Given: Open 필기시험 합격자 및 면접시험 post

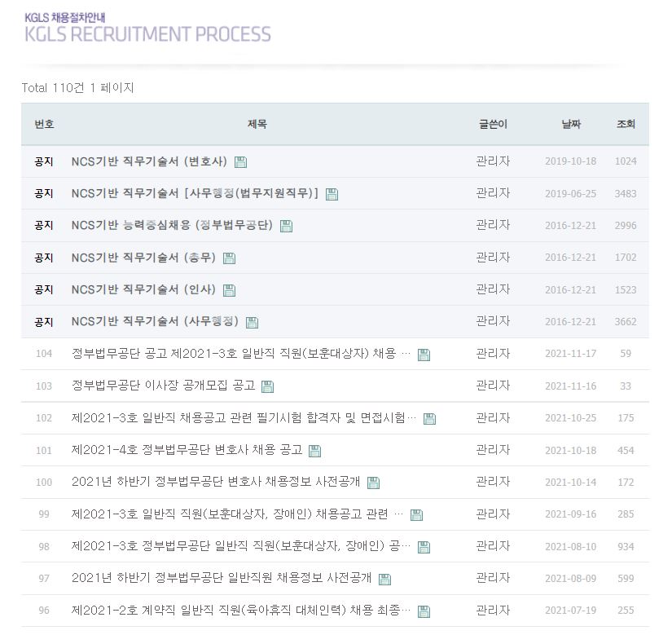Looking at the screenshot, I should click(x=244, y=417).
